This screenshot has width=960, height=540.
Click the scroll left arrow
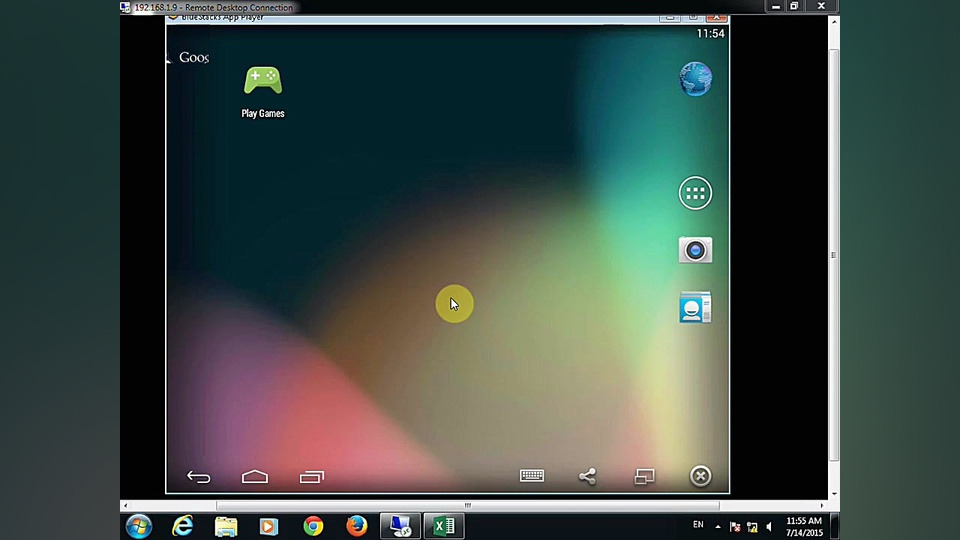coord(126,506)
